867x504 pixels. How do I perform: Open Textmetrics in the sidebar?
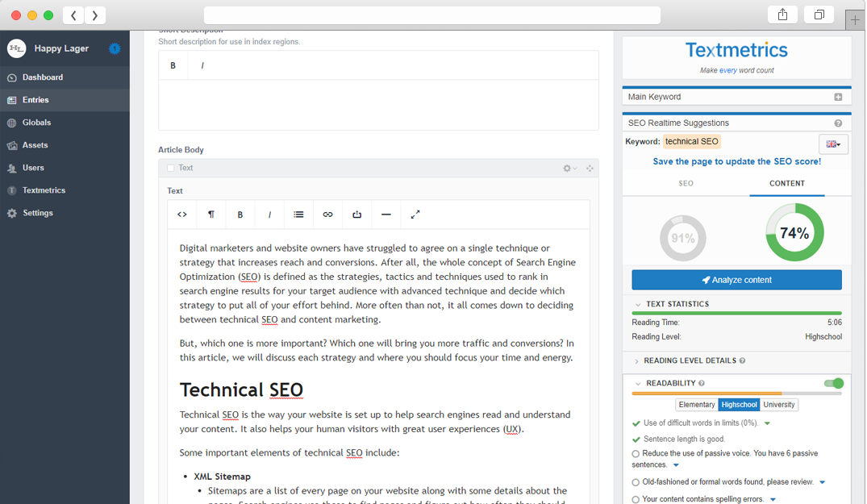click(x=65, y=190)
